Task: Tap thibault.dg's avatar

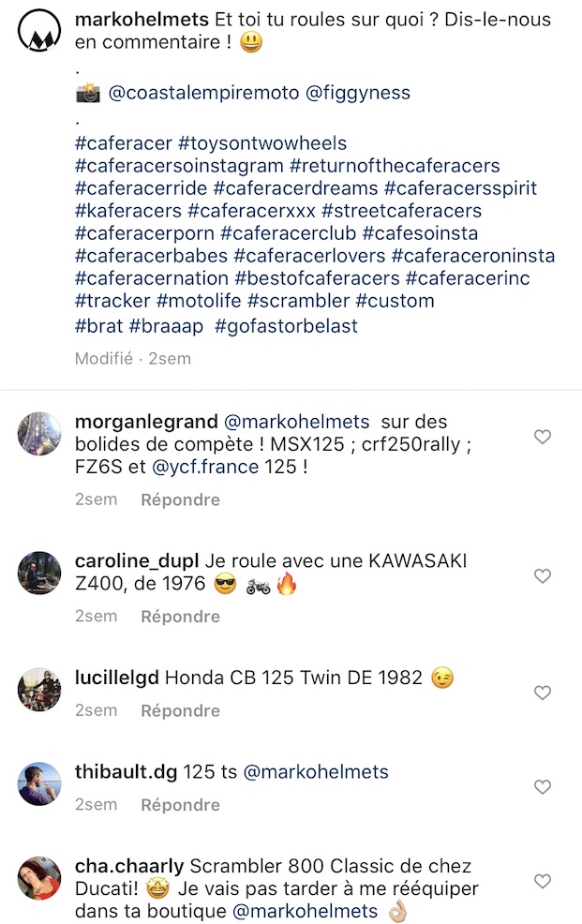Action: (x=39, y=783)
